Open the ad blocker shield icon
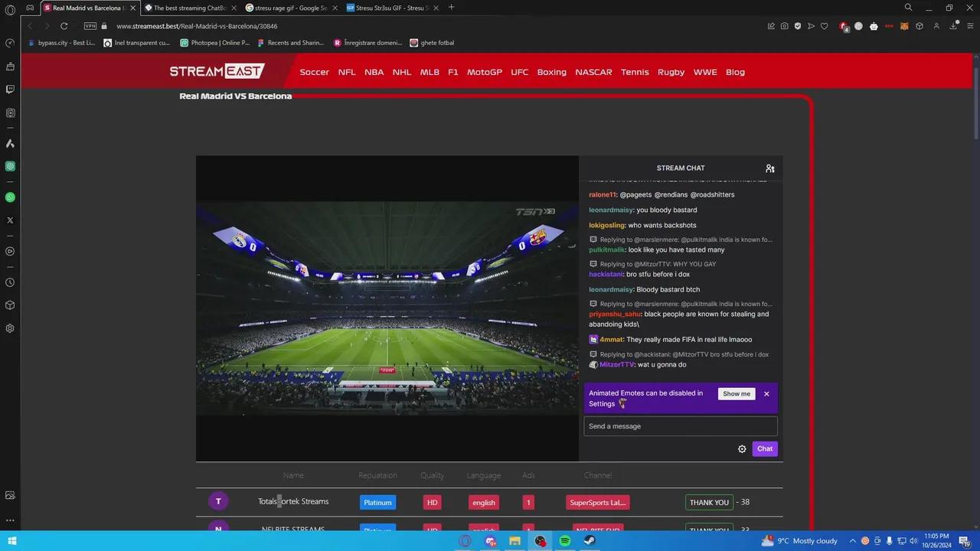Image resolution: width=980 pixels, height=551 pixels. (798, 26)
